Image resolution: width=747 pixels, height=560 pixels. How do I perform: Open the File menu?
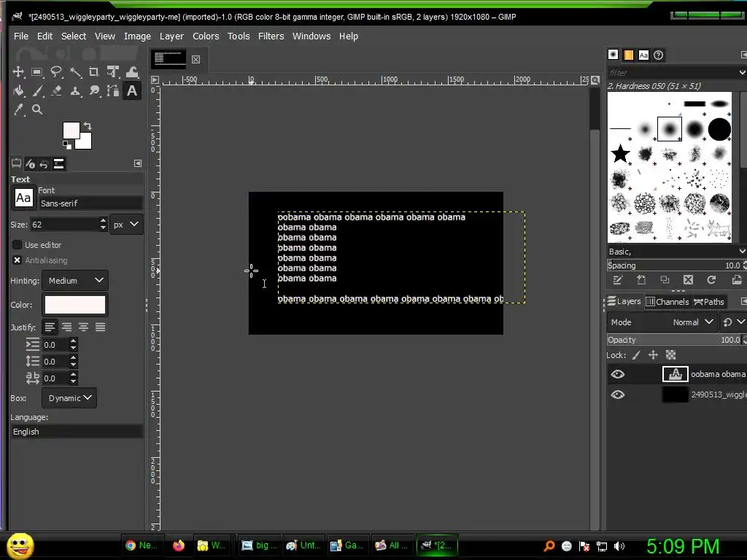pos(21,36)
